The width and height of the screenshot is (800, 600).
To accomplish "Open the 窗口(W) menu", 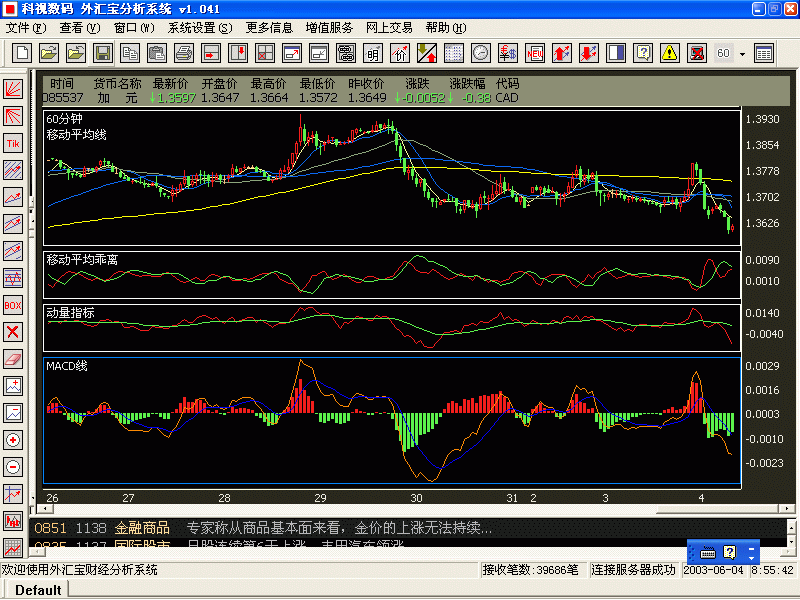I will [134, 28].
